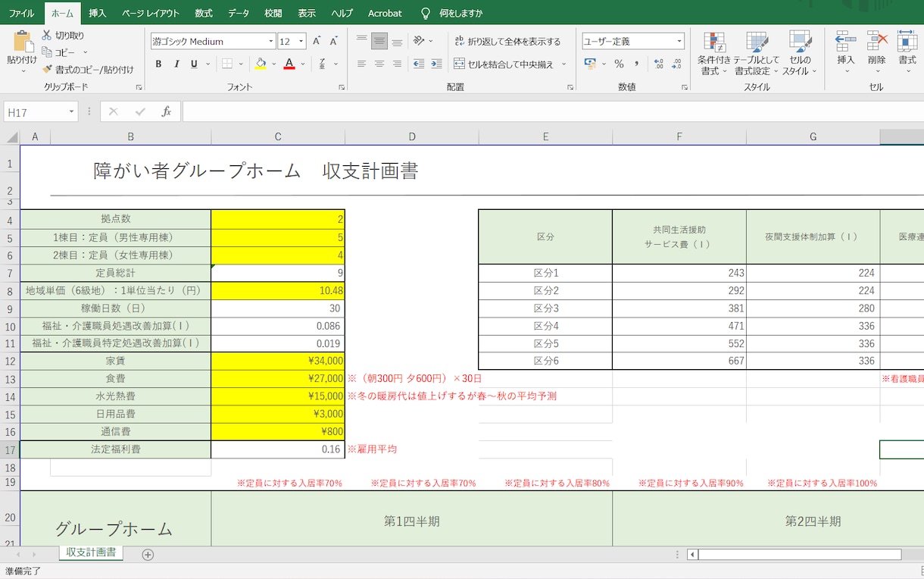Open the font size dropdown showing 12
This screenshot has height=579, width=924.
(x=301, y=42)
